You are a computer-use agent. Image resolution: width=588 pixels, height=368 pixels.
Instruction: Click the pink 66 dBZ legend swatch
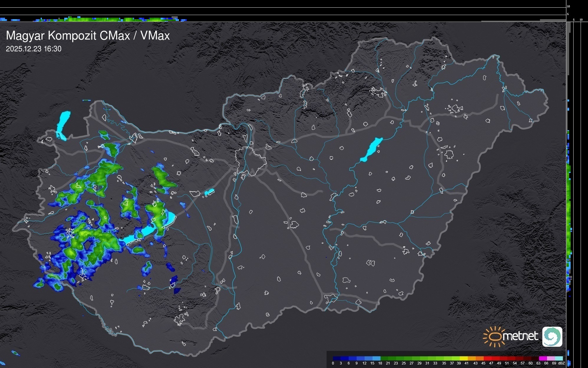pos(551,358)
